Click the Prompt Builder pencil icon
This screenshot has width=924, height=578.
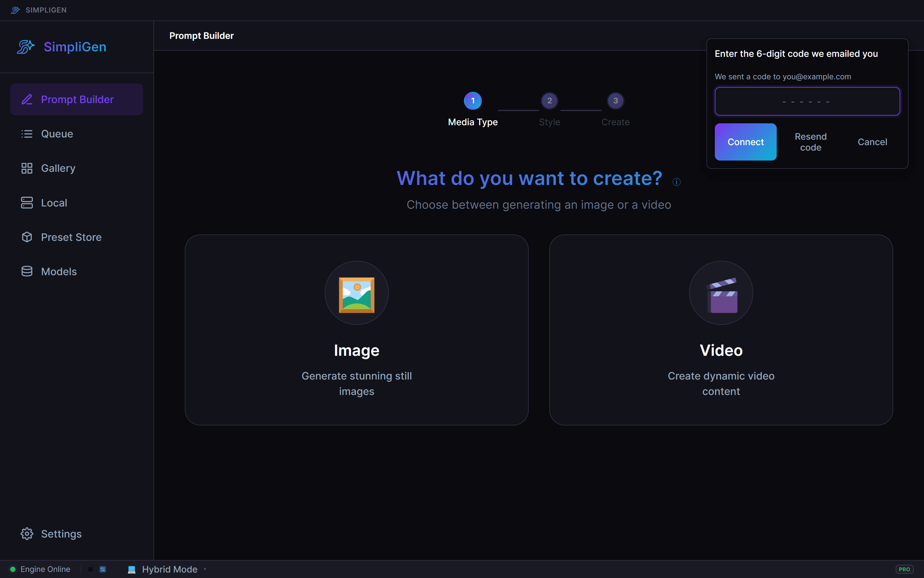(x=27, y=100)
